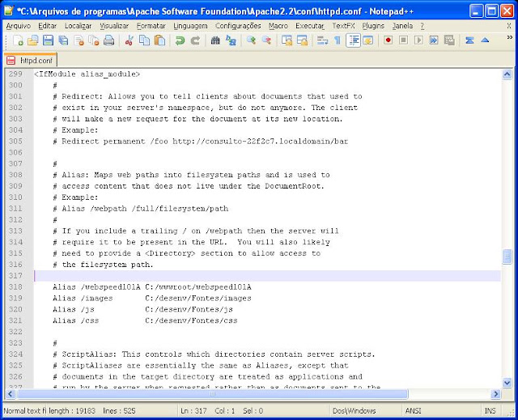
Task: Open the Visualizar menu
Action: coord(114,26)
